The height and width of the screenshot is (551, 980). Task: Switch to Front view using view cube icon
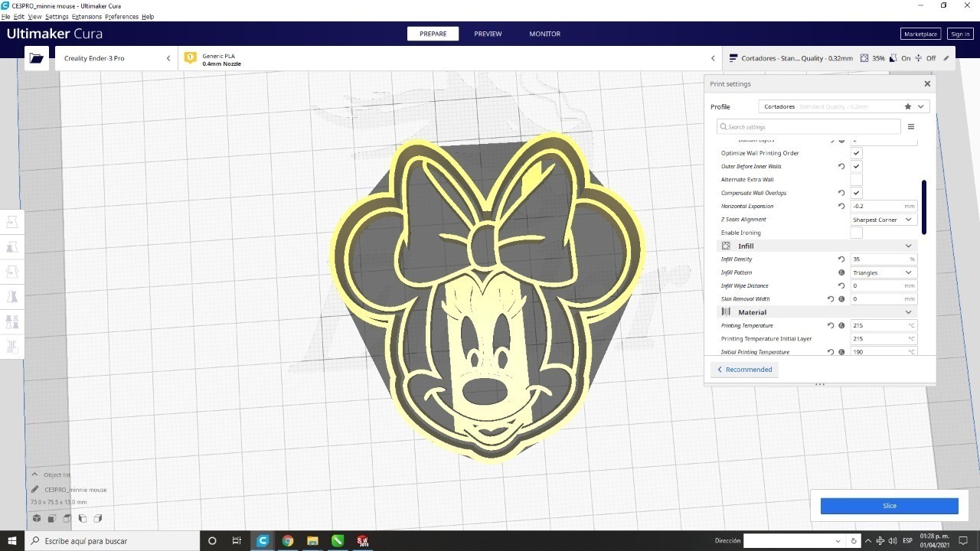51,518
